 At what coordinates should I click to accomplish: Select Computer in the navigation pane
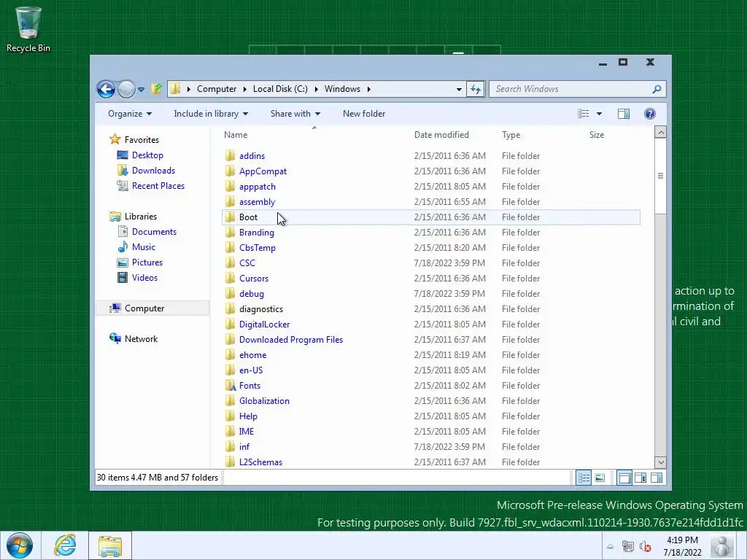point(144,308)
